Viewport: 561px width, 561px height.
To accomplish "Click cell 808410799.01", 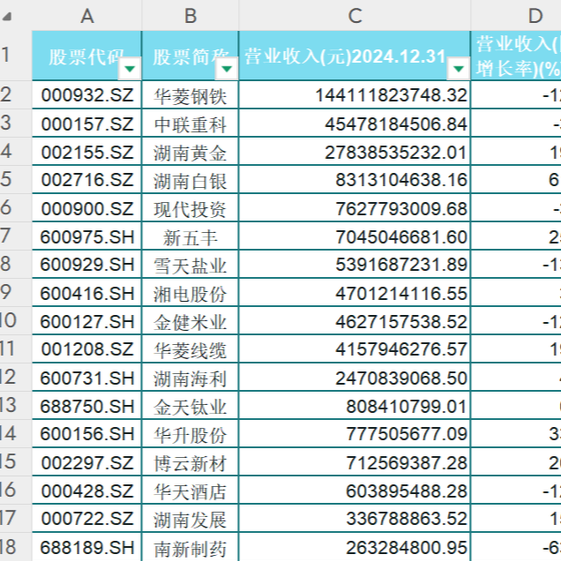I will 355,405.
